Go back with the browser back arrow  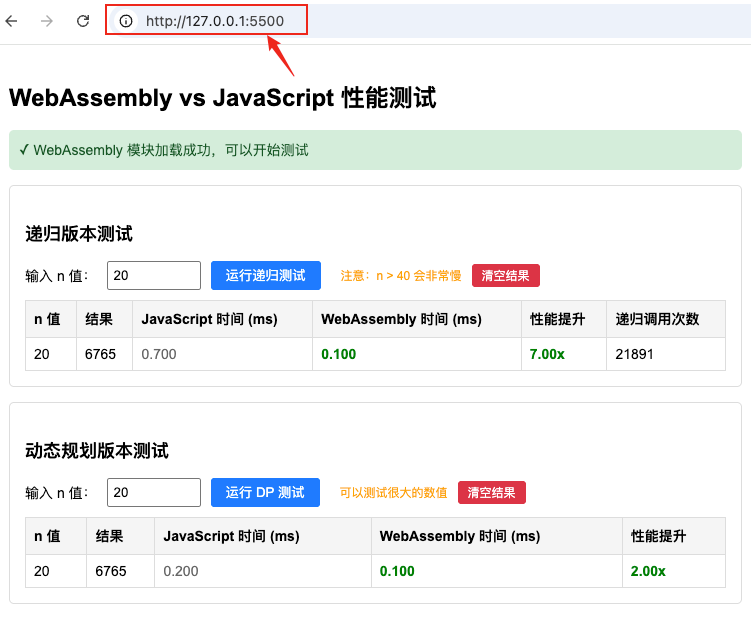click(11, 21)
